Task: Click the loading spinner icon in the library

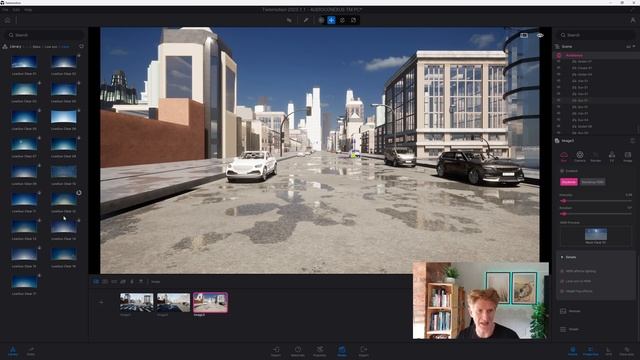Action: click(x=79, y=193)
